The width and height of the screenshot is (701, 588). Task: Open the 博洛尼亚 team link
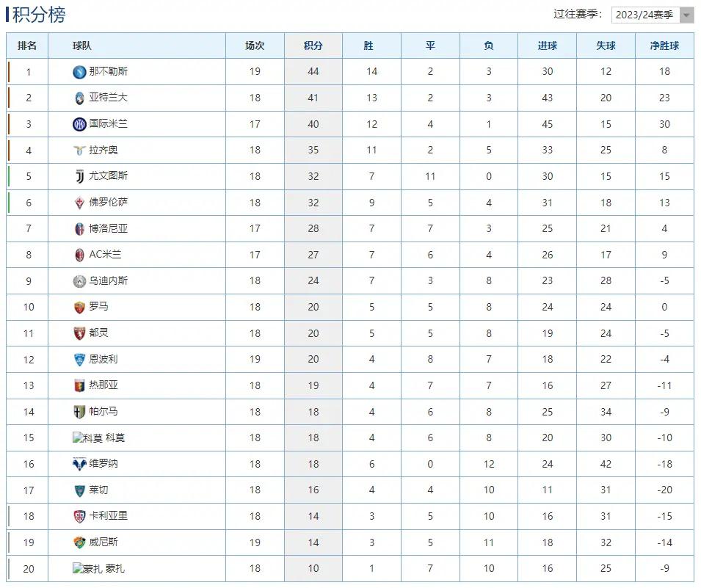(x=109, y=228)
